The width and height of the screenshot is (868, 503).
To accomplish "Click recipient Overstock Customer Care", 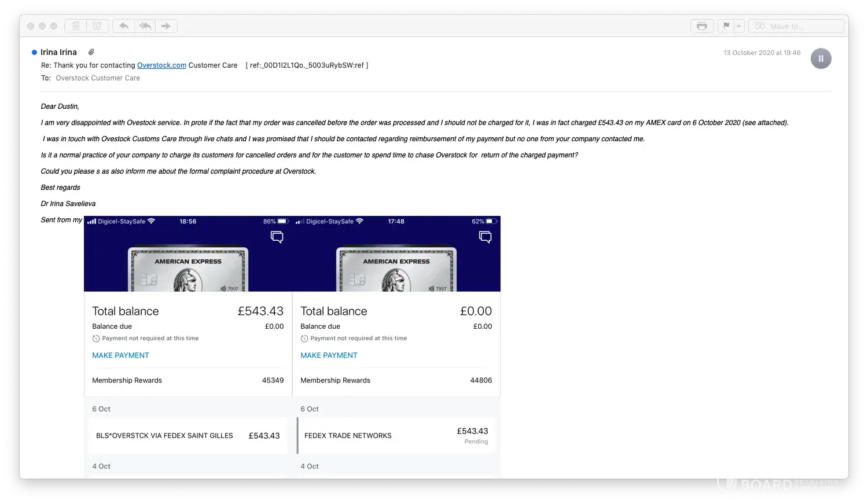I will (98, 78).
